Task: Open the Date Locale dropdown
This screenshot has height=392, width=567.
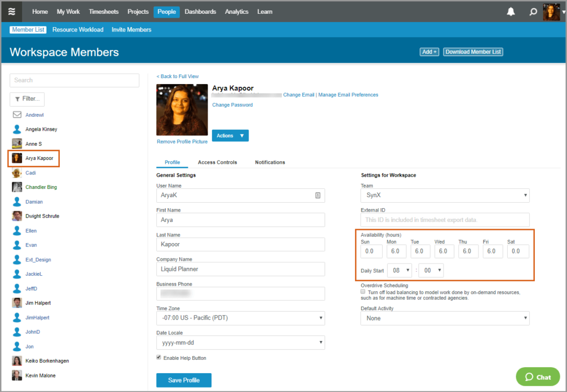Action: 240,343
